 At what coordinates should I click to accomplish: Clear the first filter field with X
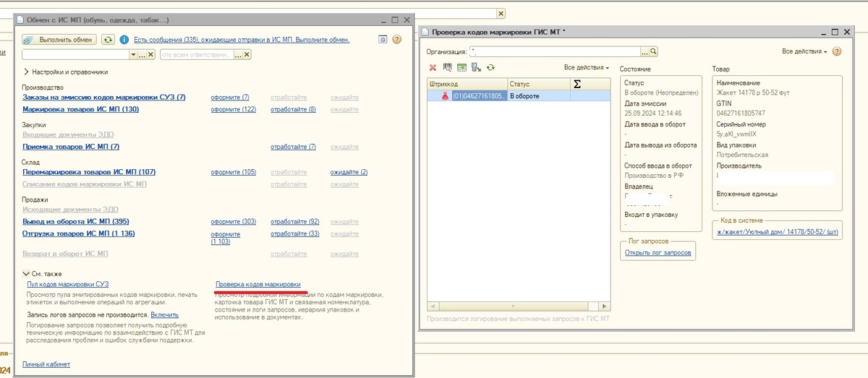[150, 54]
